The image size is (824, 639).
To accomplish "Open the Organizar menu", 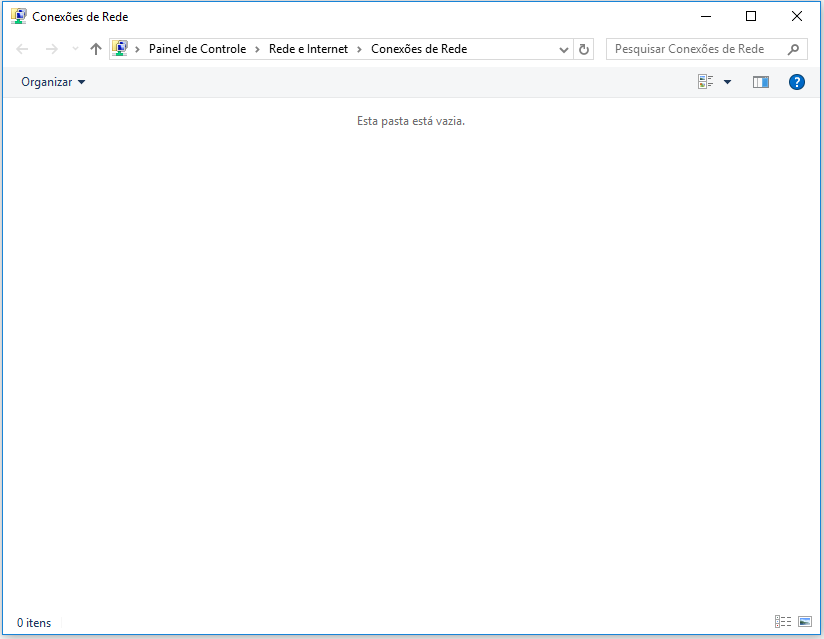I will click(53, 82).
